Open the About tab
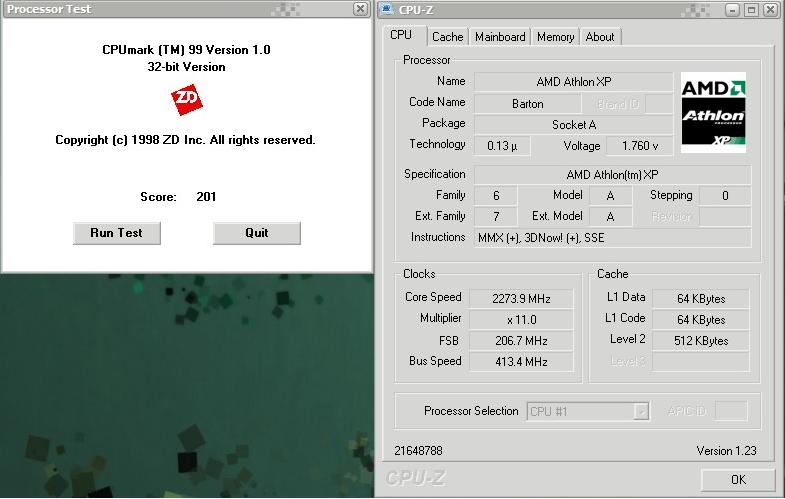This screenshot has width=785, height=499. 600,37
